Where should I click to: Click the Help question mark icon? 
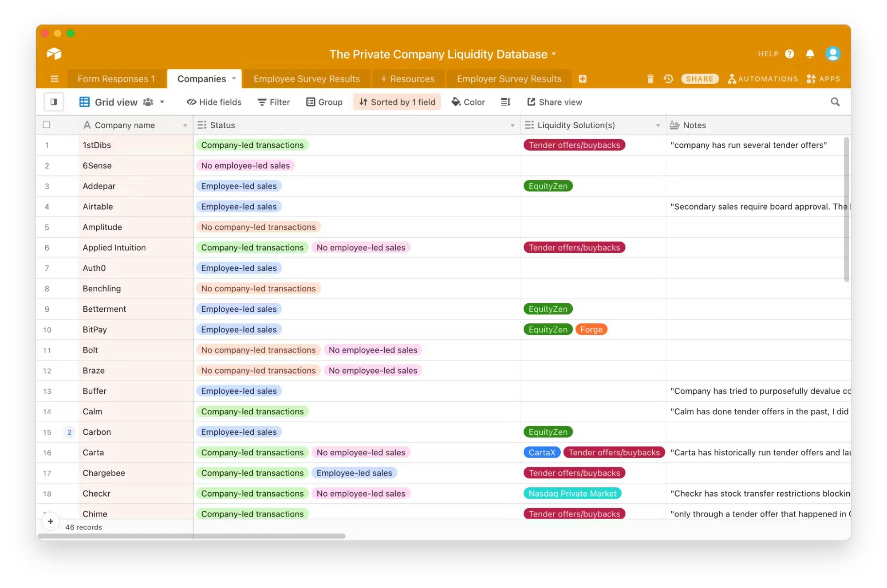point(789,54)
